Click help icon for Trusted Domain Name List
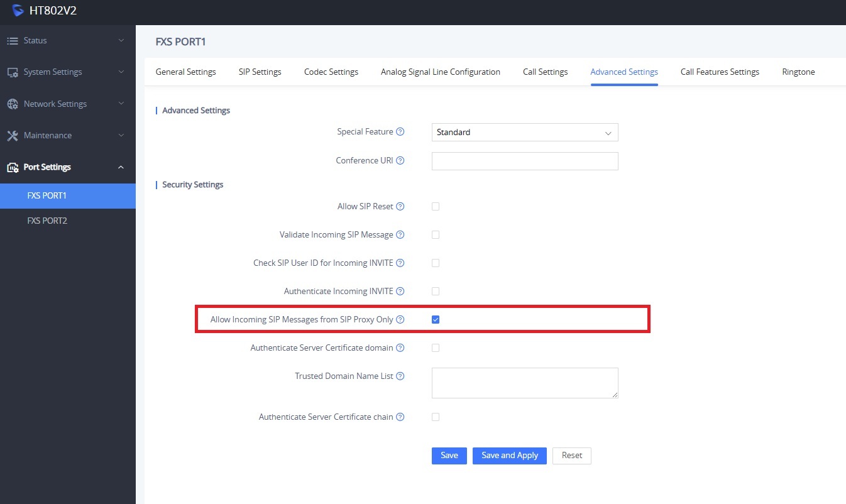Image resolution: width=846 pixels, height=504 pixels. coord(400,376)
